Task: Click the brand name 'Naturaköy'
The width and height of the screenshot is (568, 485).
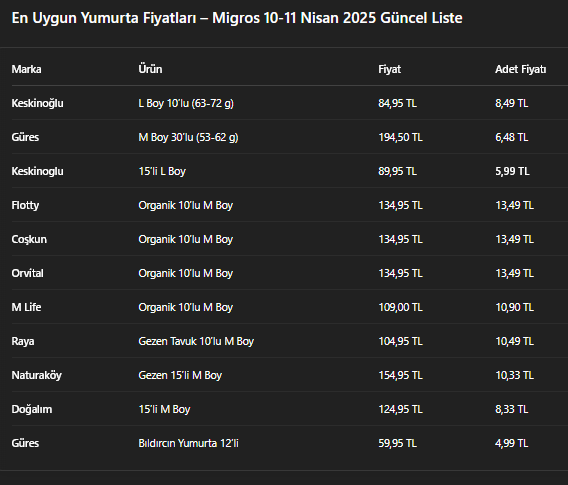Action: (37, 376)
